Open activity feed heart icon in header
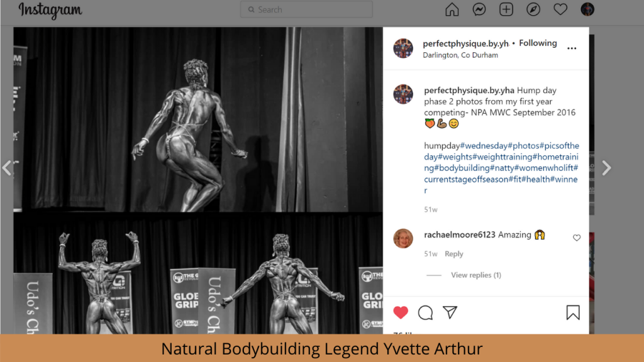This screenshot has width=644, height=362. (x=560, y=9)
